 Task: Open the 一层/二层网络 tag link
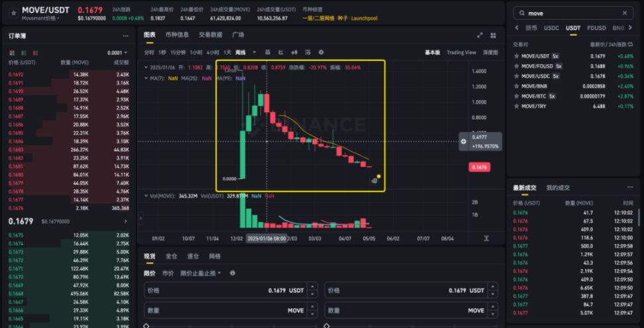click(319, 19)
